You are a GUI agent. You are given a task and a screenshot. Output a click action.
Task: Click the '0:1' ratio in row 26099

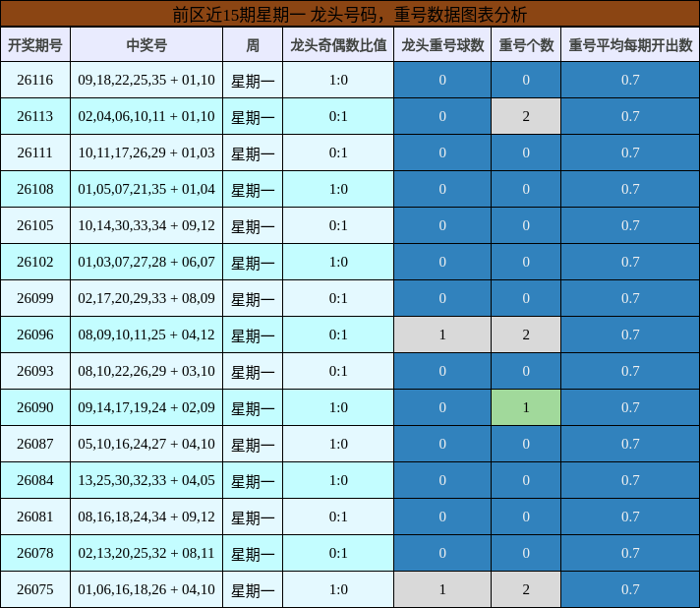(338, 298)
